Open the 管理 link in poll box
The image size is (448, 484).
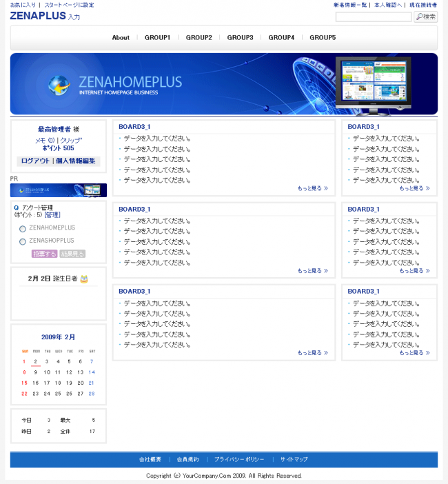(x=52, y=215)
